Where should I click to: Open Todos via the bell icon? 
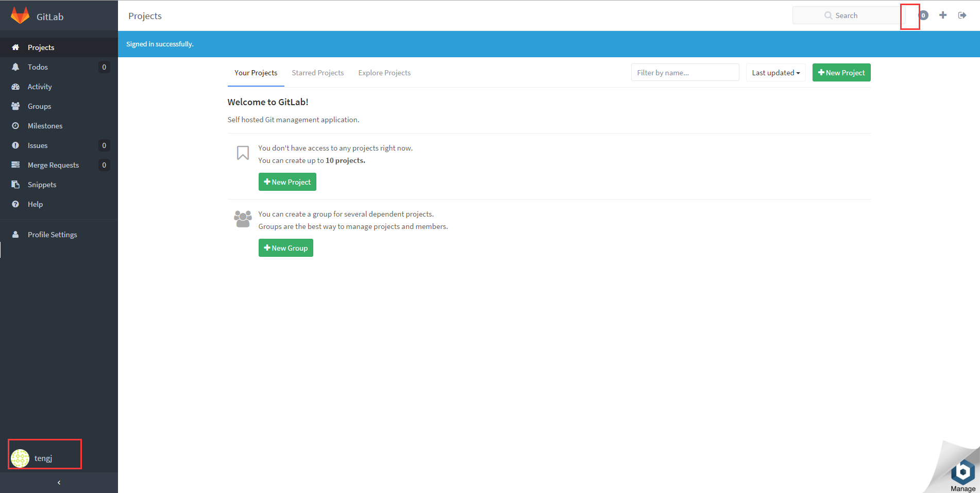(15, 67)
